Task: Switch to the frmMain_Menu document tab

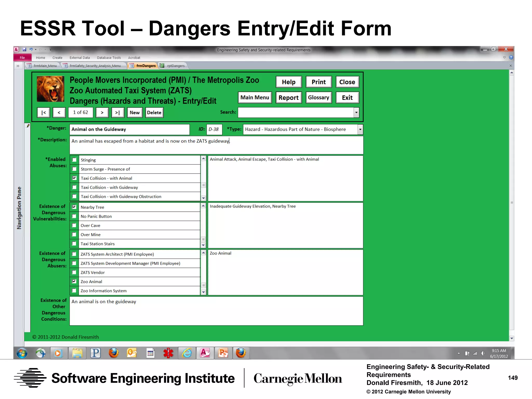Action: point(42,66)
